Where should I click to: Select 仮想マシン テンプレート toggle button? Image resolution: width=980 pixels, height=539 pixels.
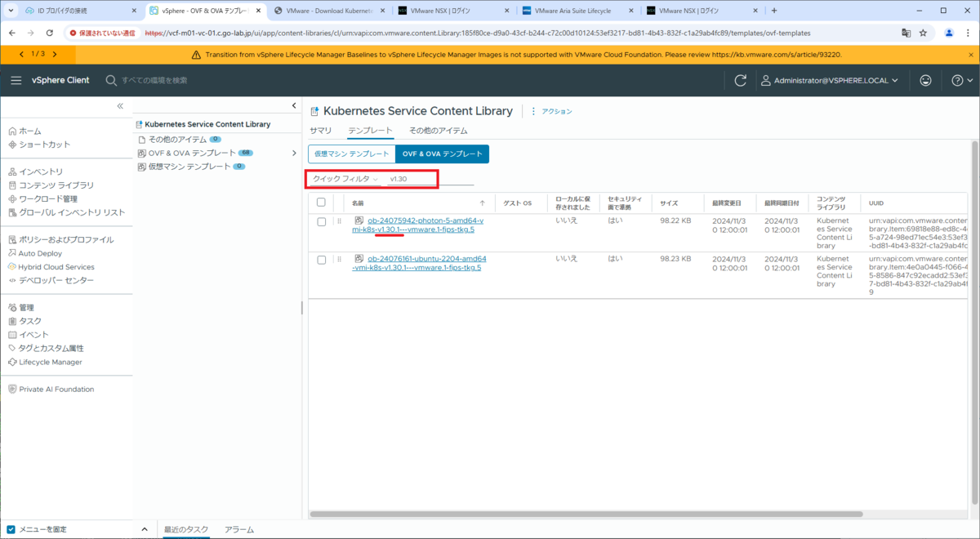pyautogui.click(x=352, y=154)
